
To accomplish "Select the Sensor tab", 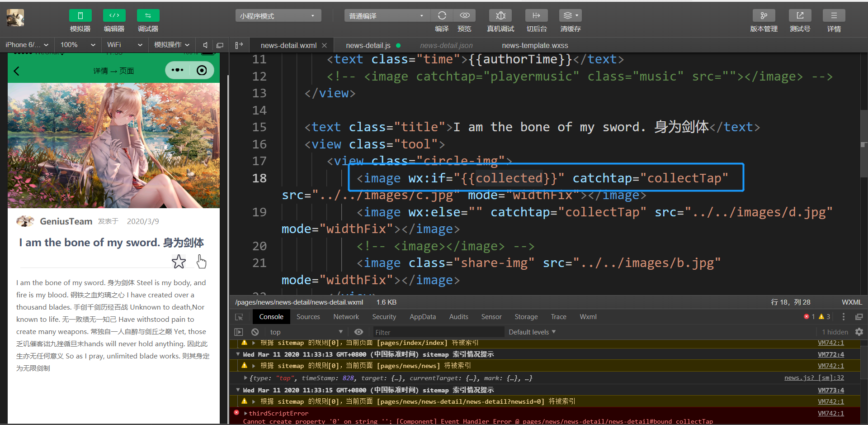I will tap(491, 317).
